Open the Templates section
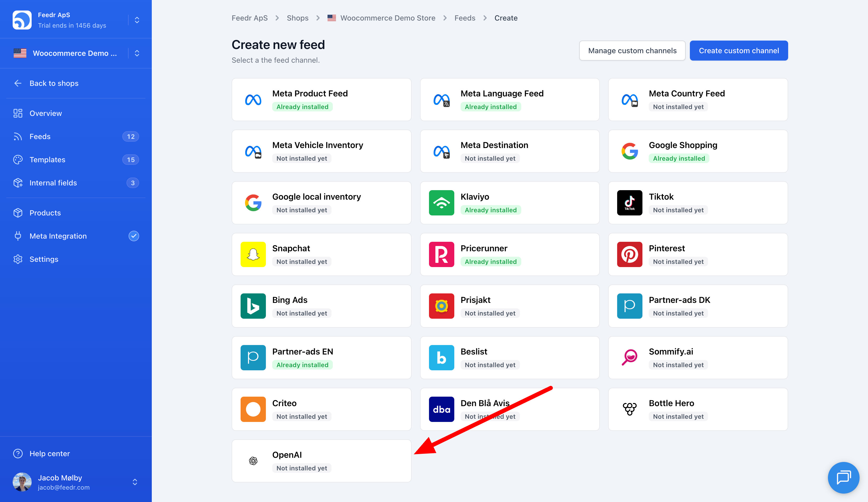 [76, 159]
